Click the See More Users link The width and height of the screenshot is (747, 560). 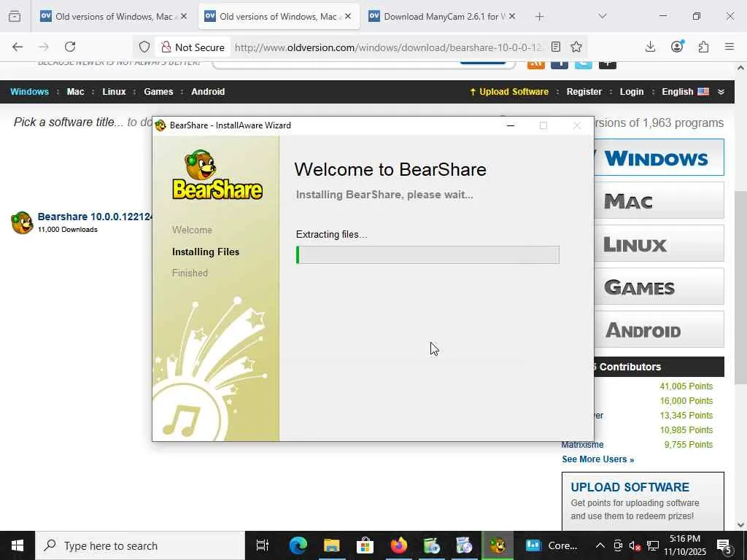coord(598,459)
